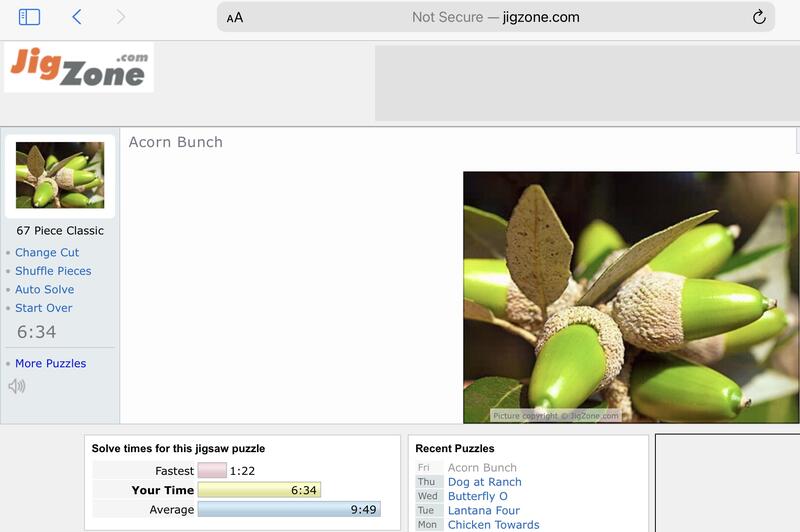Screen dimensions: 800x532
Task: Open the More Puzzles link
Action: (51, 363)
